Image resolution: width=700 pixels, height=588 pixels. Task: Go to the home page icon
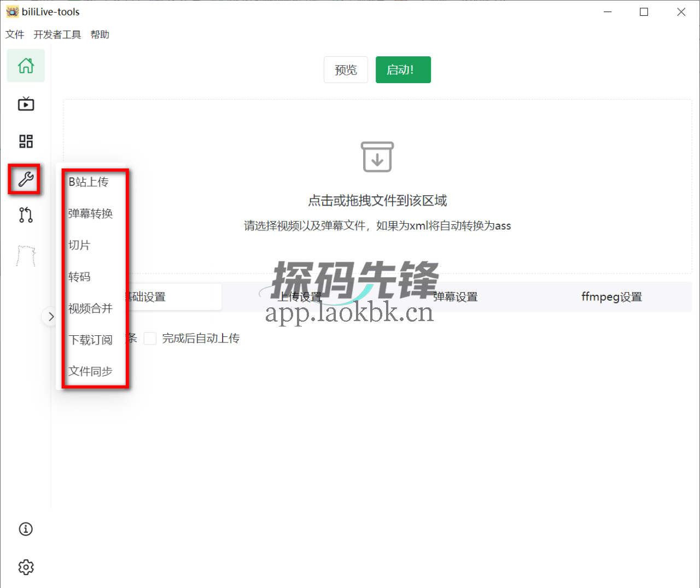tap(26, 66)
